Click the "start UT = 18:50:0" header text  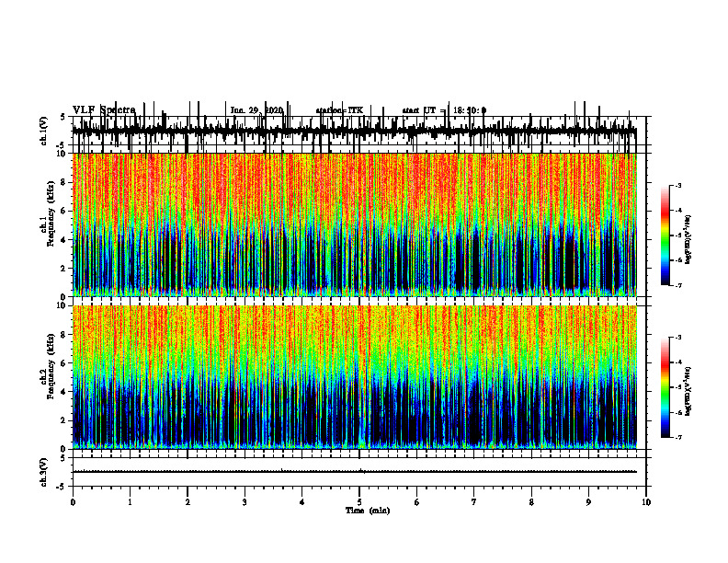coord(444,110)
